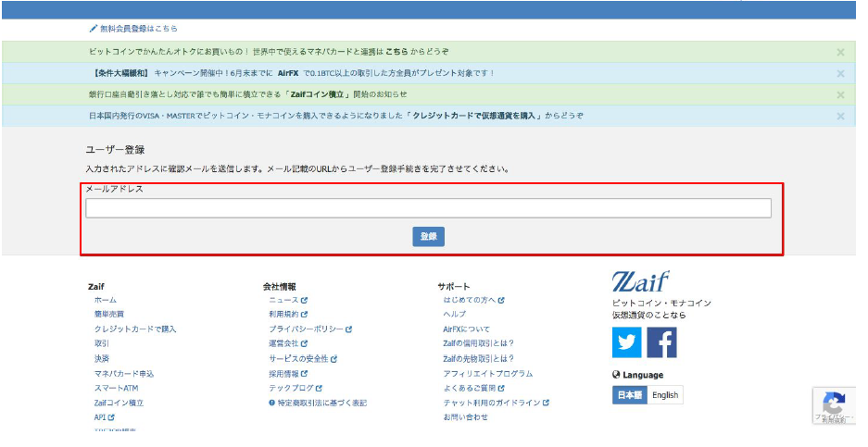Dismiss the Zaifコイン積立 announcement banner
Screen dimensions: 868x447
tap(840, 95)
